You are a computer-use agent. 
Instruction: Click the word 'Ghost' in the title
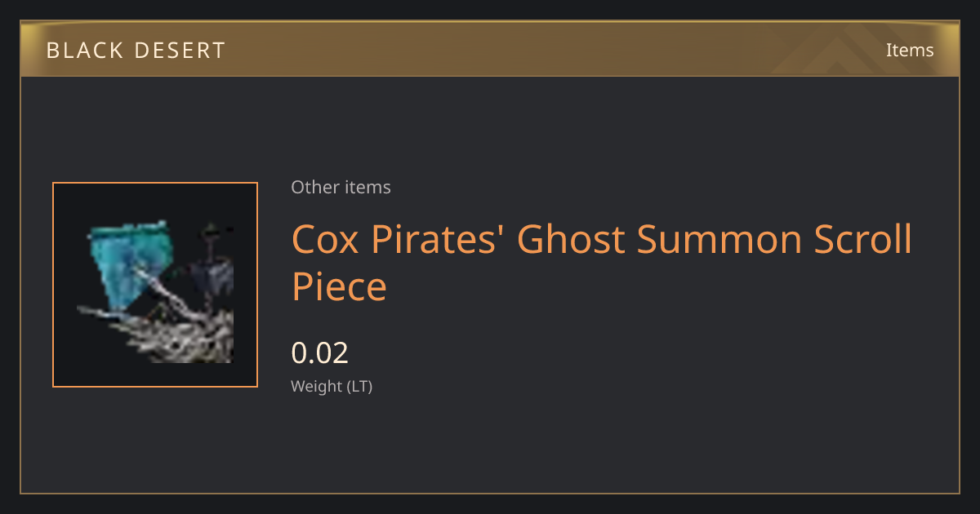click(x=570, y=240)
